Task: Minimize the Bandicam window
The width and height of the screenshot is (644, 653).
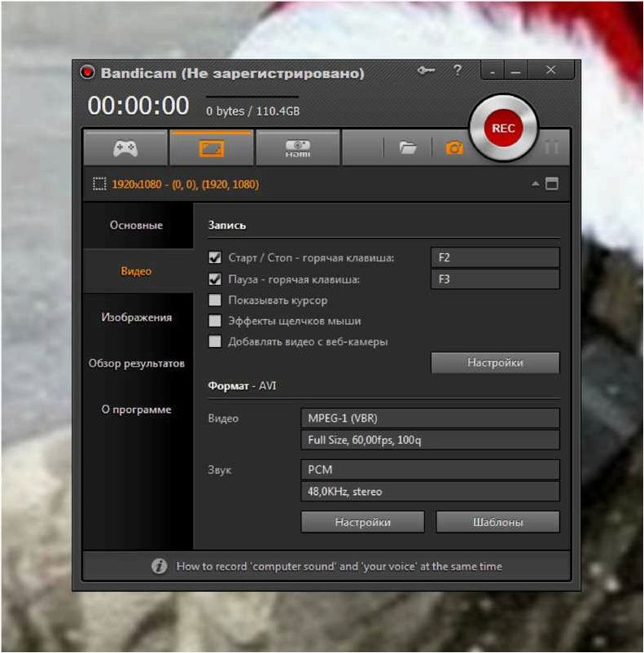Action: click(x=515, y=70)
